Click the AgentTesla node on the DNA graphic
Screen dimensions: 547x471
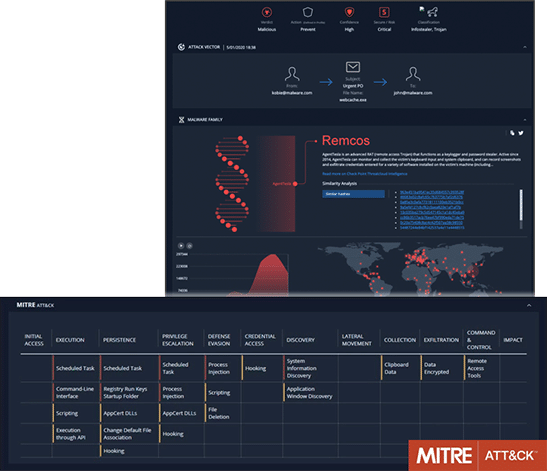tap(295, 184)
